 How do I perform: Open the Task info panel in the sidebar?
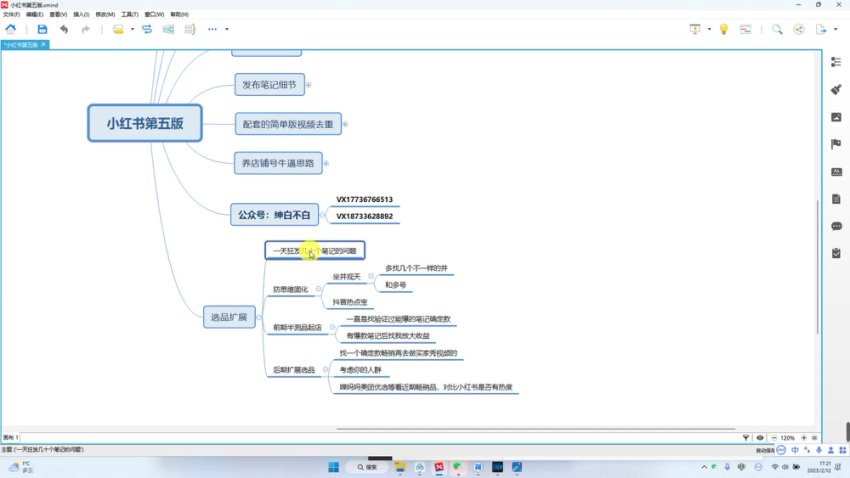point(836,253)
